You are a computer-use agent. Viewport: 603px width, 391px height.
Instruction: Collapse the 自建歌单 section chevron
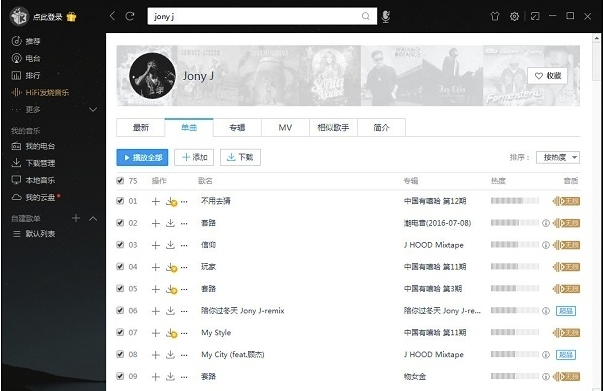tap(93, 218)
